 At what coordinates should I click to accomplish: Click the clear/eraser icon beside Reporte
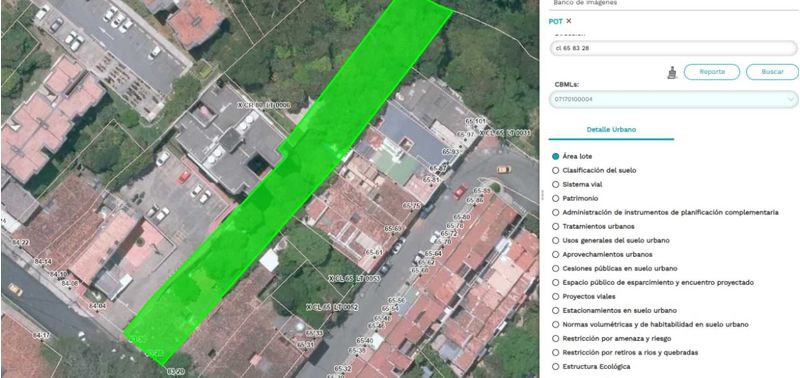point(672,73)
